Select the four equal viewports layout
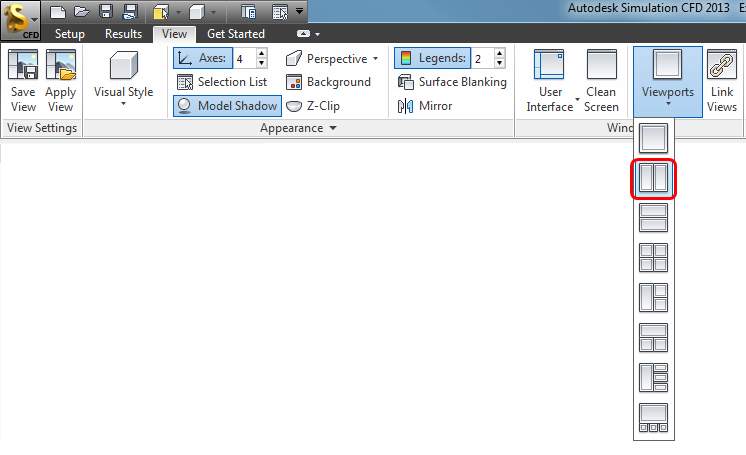The image size is (746, 455). [653, 257]
